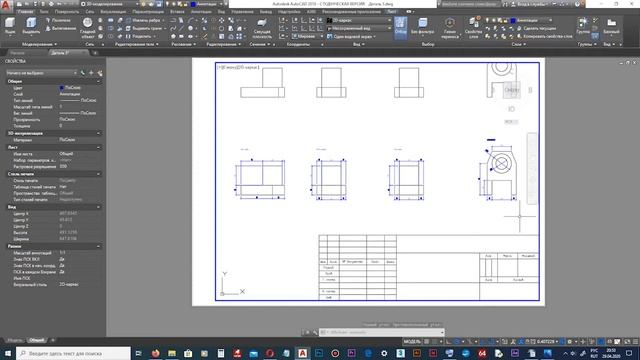640x360 pixels.
Task: Open Firefox from the Windows taskbar
Action: [x=156, y=353]
